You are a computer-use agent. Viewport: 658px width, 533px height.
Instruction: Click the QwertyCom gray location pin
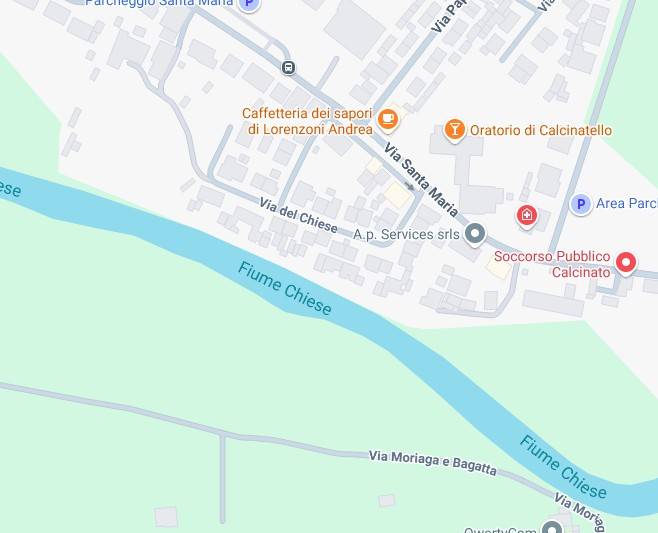tap(552, 528)
